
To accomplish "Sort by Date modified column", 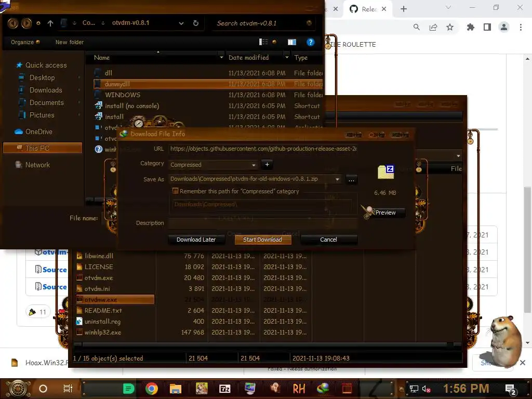I will tap(248, 58).
